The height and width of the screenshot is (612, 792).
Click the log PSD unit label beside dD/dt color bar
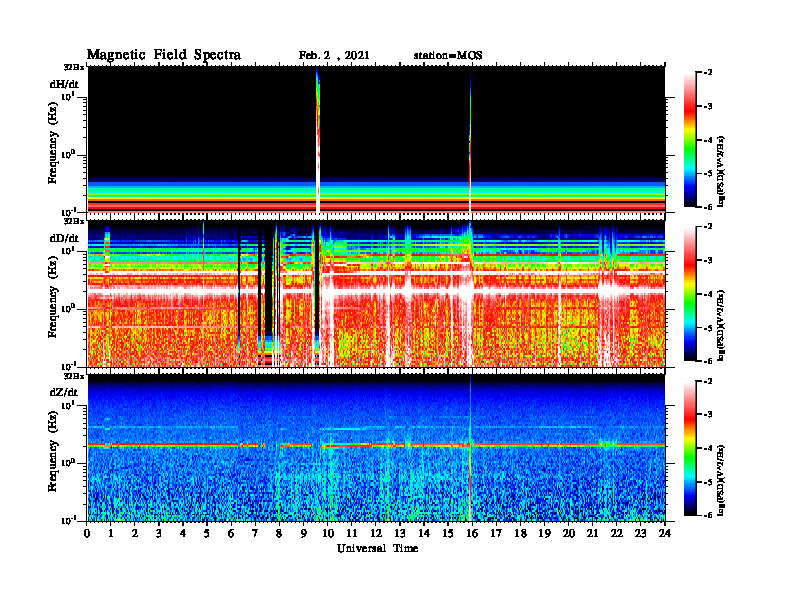click(x=722, y=326)
